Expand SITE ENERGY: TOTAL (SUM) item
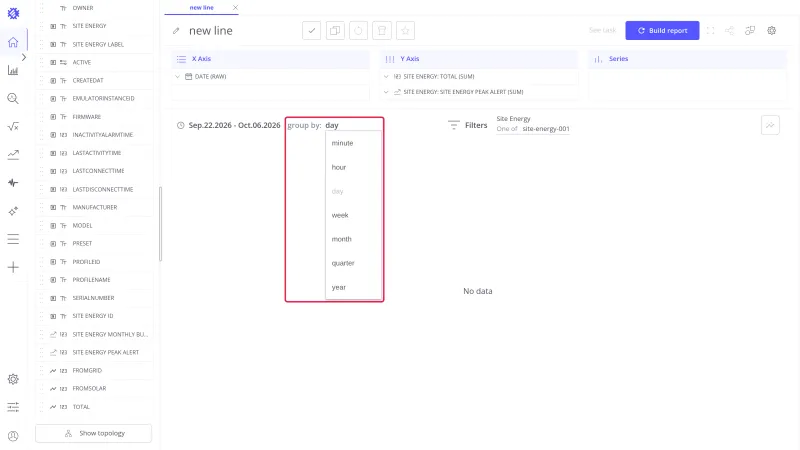Image resolution: width=800 pixels, height=450 pixels. [x=386, y=77]
